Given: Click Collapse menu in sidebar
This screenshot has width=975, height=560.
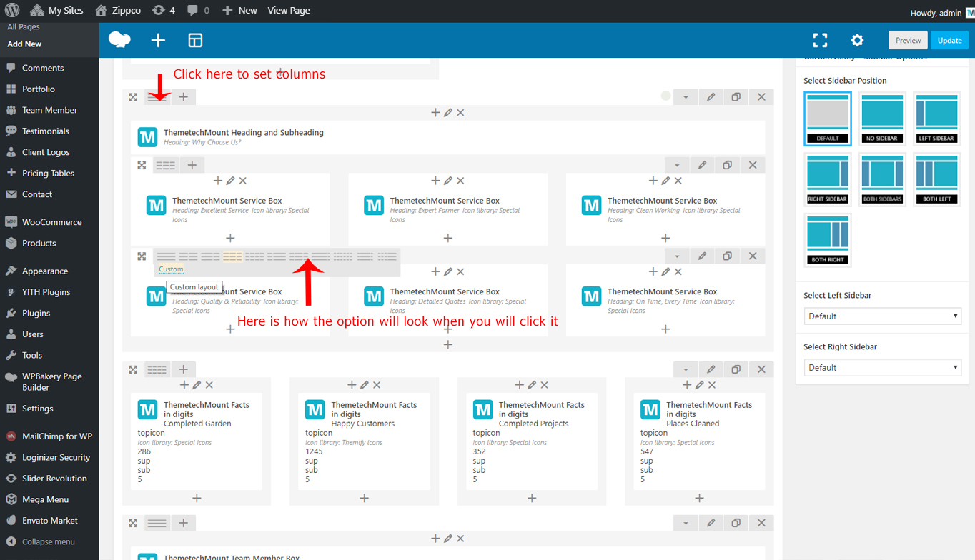Looking at the screenshot, I should pyautogui.click(x=49, y=541).
